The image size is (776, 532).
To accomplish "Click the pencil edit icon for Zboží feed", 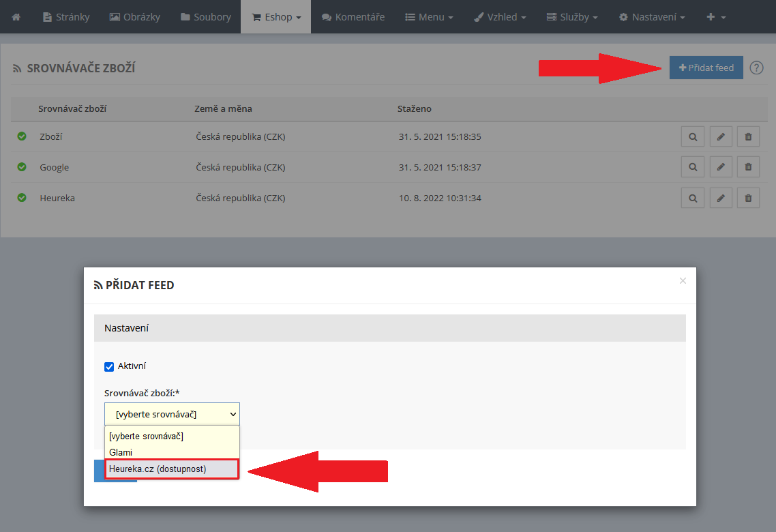I will point(721,137).
